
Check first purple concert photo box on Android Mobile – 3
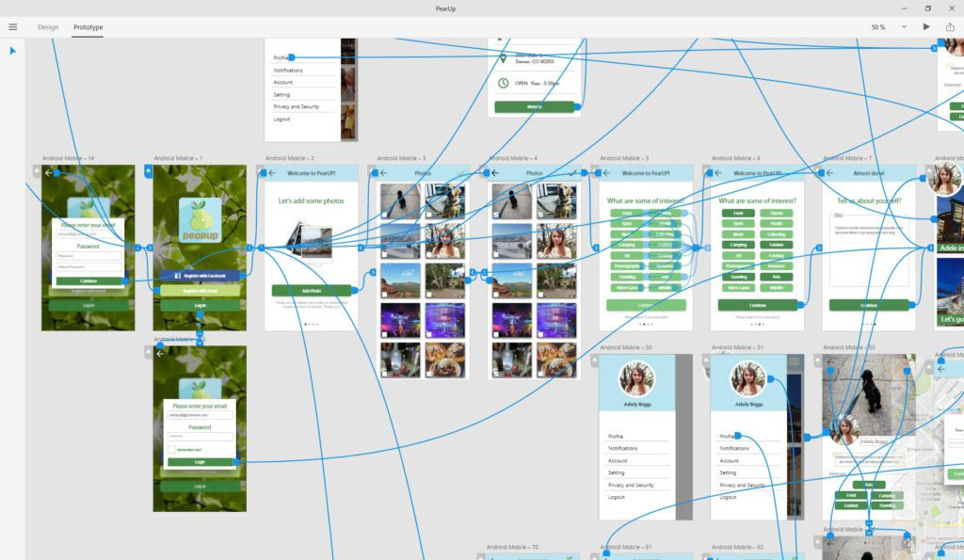point(384,334)
